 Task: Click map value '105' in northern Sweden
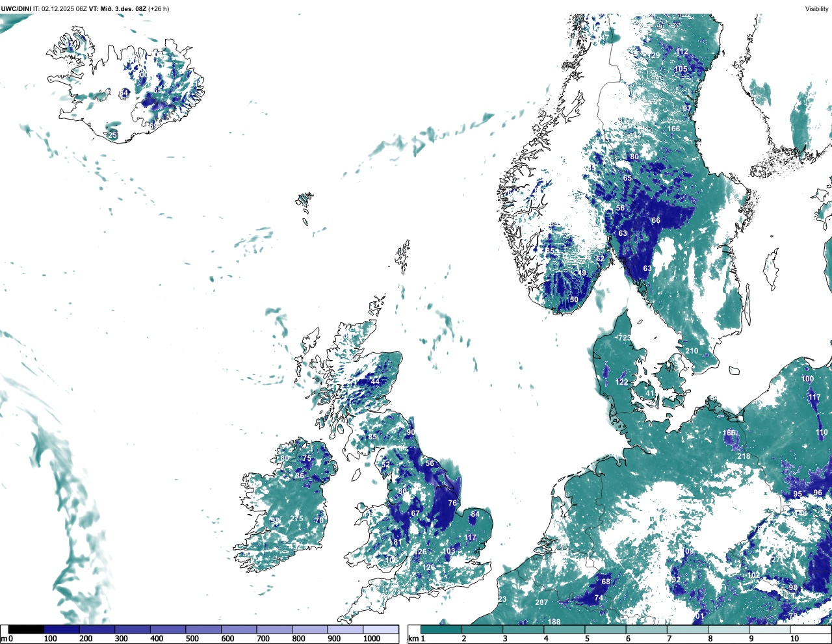tap(681, 69)
